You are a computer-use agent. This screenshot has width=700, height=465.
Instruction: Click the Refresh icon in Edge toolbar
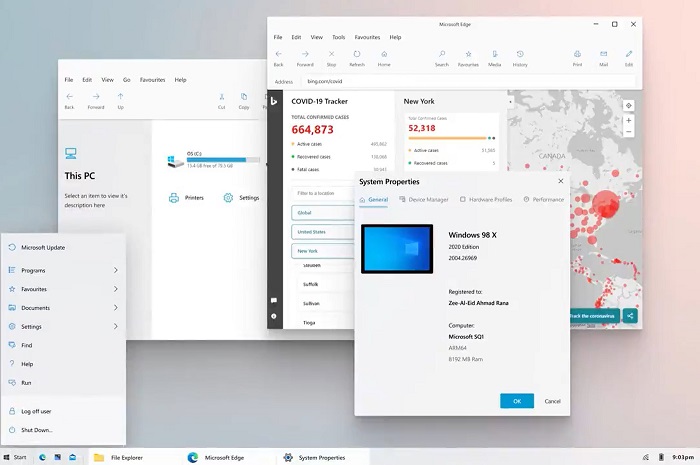(357, 53)
